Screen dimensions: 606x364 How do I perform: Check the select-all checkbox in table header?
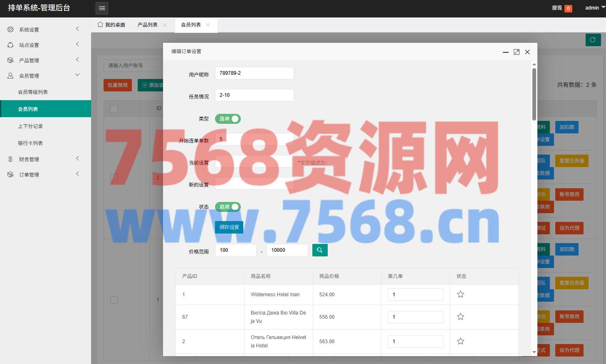point(114,109)
